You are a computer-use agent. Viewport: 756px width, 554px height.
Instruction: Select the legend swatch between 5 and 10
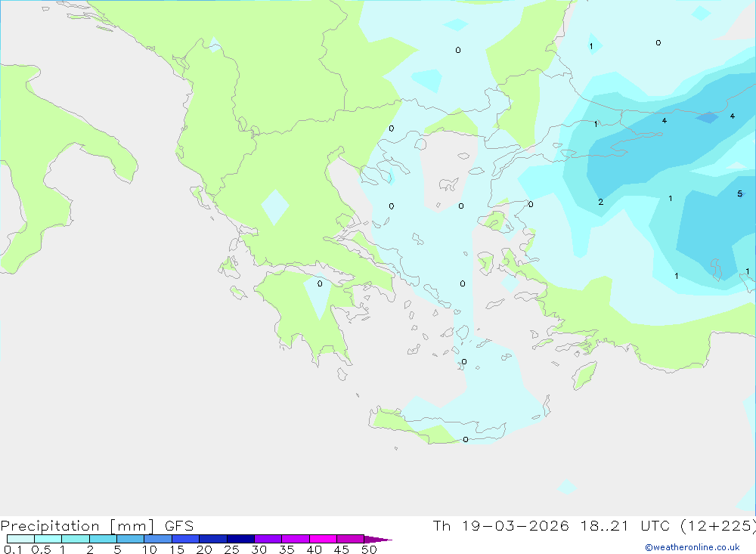(x=131, y=539)
